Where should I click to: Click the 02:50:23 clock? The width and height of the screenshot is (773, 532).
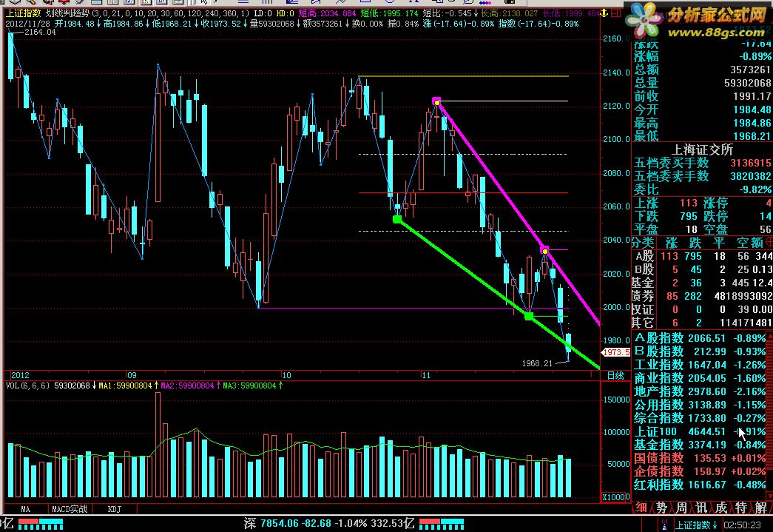point(742,525)
